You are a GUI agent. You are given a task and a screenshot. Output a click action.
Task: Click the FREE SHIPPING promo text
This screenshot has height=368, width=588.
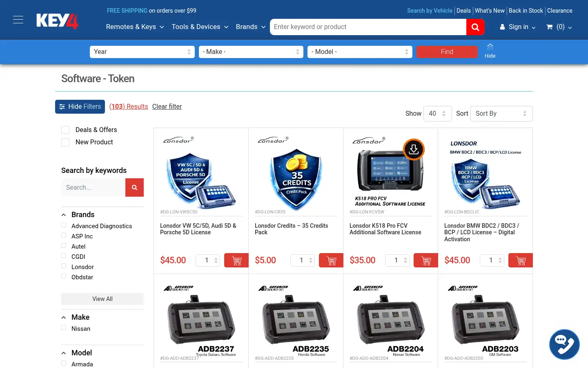[127, 11]
